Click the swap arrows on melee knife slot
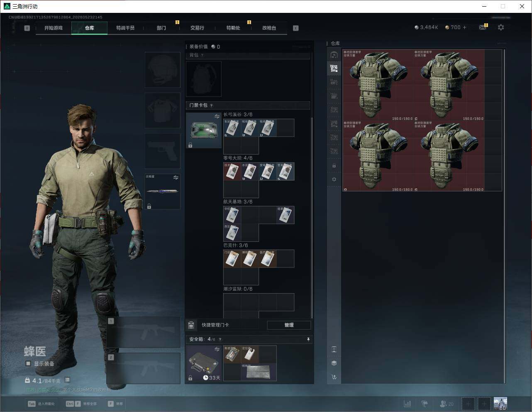 coord(176,178)
